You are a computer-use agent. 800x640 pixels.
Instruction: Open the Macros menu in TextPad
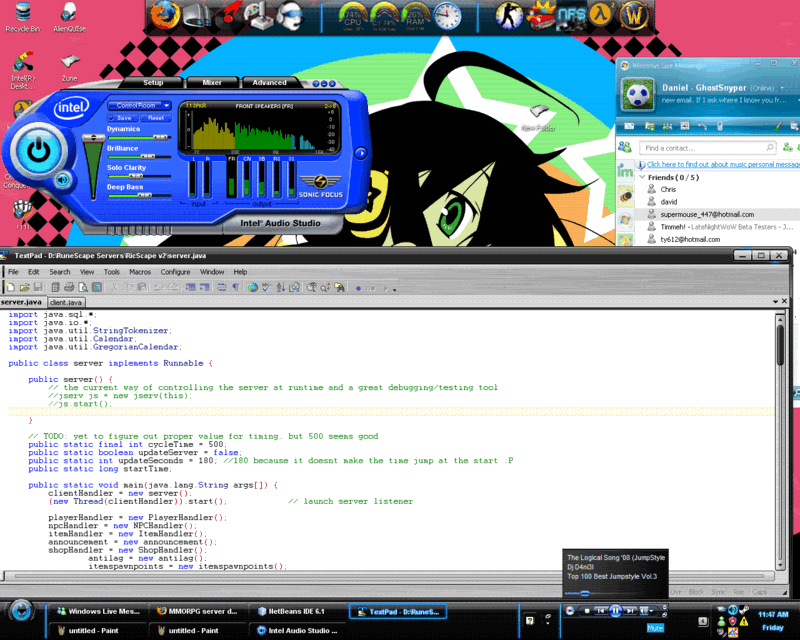[140, 272]
